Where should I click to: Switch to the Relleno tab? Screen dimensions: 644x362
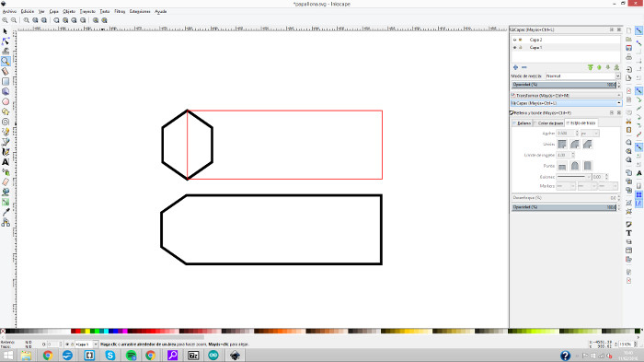coord(522,123)
